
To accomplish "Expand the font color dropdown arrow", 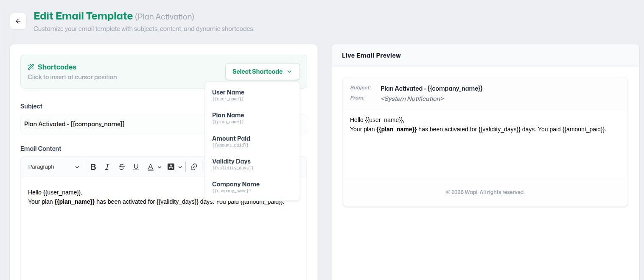I will (160, 167).
